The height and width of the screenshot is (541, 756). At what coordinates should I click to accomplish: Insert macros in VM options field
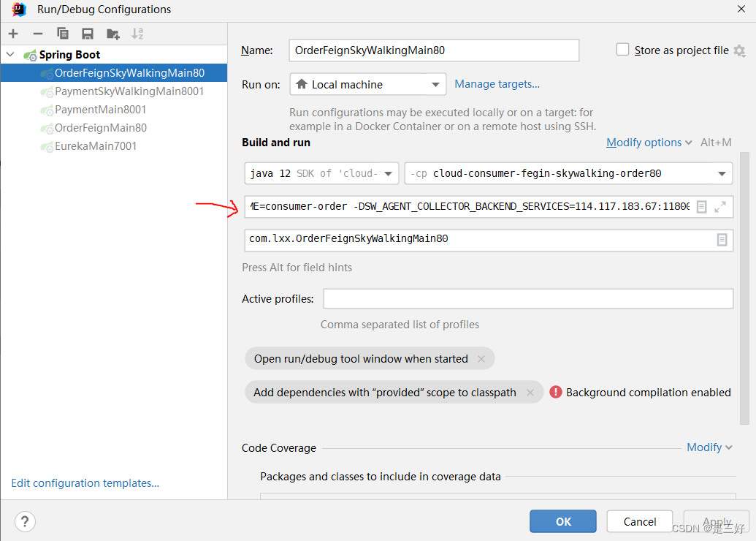[x=702, y=207]
